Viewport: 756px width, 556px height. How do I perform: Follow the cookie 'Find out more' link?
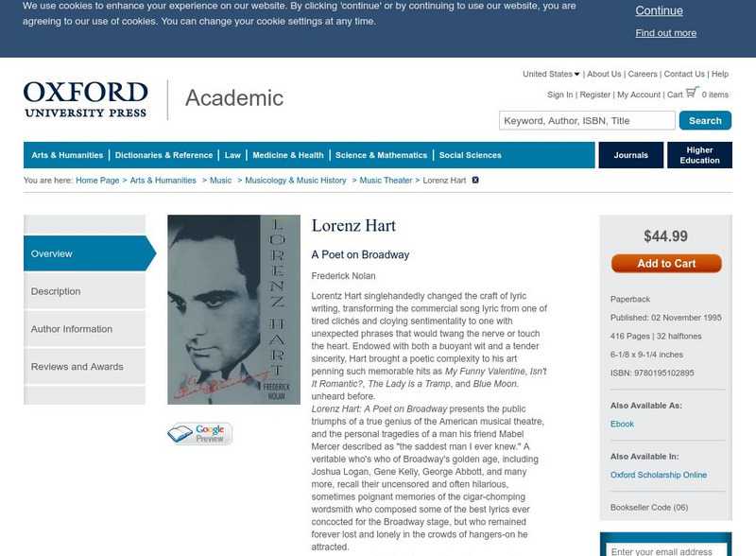[x=665, y=33]
